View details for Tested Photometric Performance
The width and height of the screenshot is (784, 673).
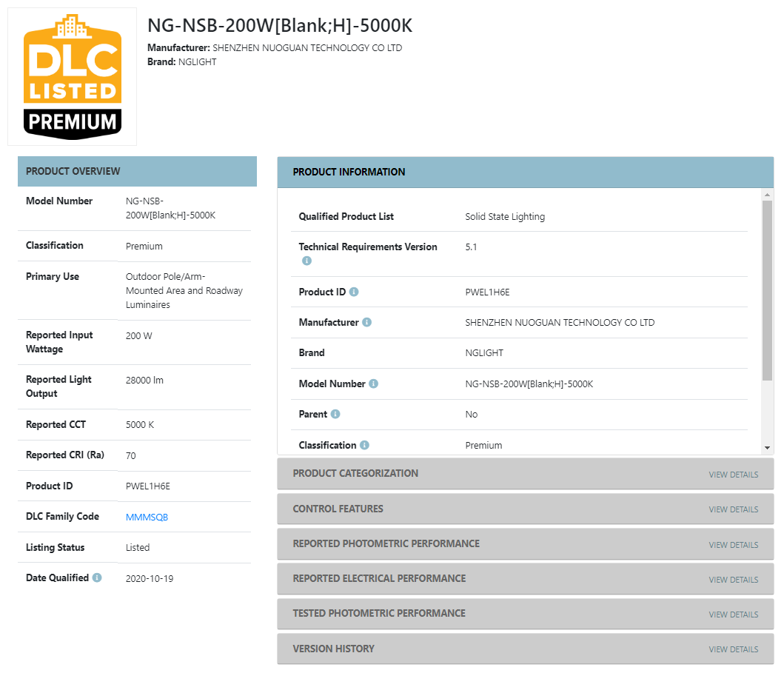click(733, 615)
